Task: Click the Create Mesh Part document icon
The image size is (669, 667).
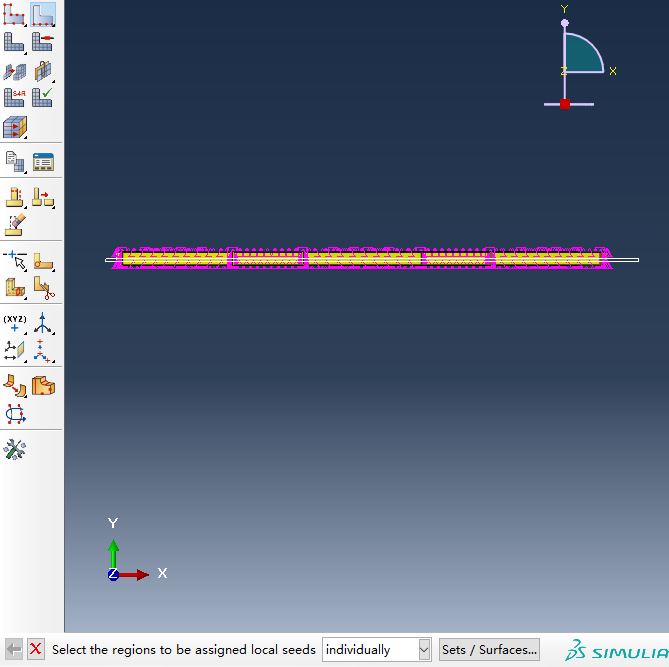Action: tap(15, 162)
